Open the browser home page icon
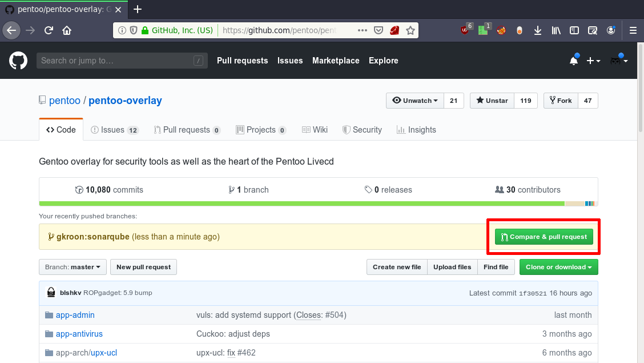This screenshot has height=363, width=644. tap(67, 30)
